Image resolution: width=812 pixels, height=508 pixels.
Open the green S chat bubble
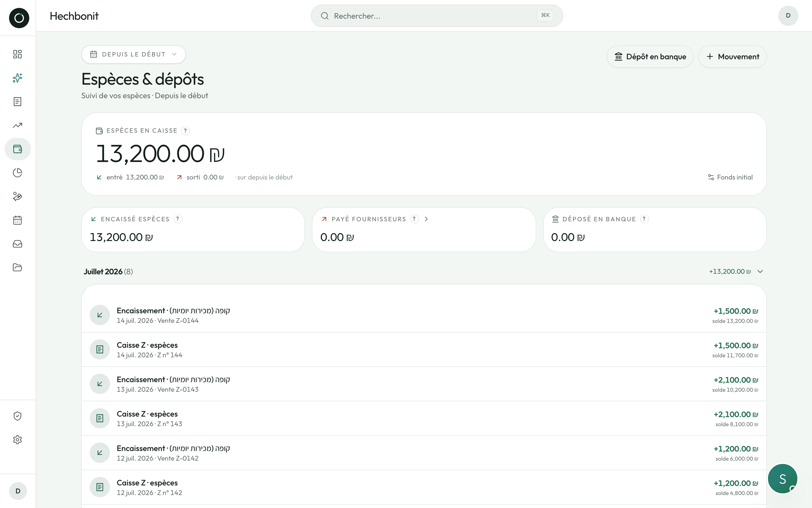[x=782, y=478]
